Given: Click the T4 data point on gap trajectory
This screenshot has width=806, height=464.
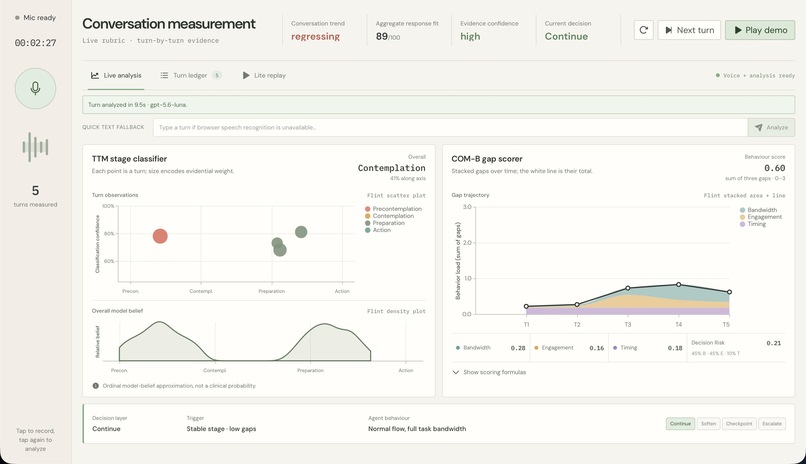Looking at the screenshot, I should pyautogui.click(x=679, y=285).
